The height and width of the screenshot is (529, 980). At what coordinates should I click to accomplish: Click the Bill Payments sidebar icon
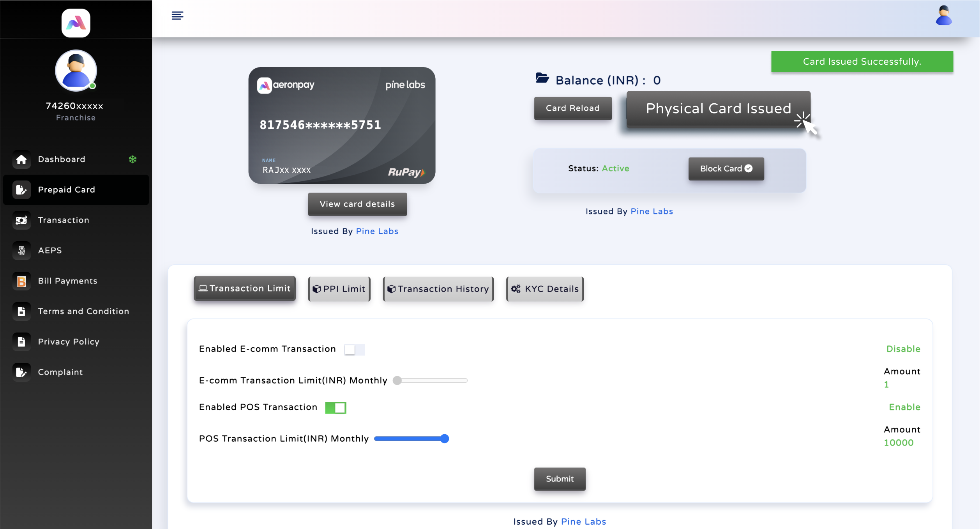22,281
